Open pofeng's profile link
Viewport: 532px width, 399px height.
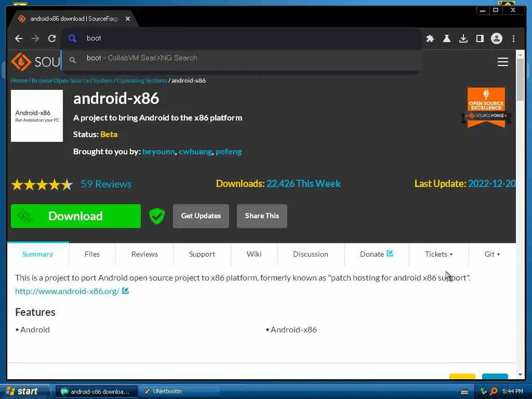229,152
